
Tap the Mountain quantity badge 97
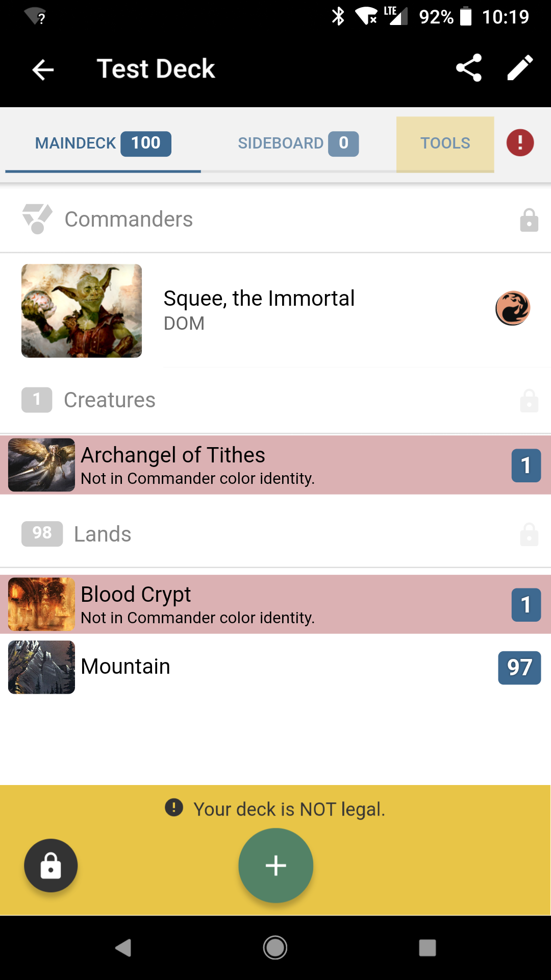tap(519, 668)
